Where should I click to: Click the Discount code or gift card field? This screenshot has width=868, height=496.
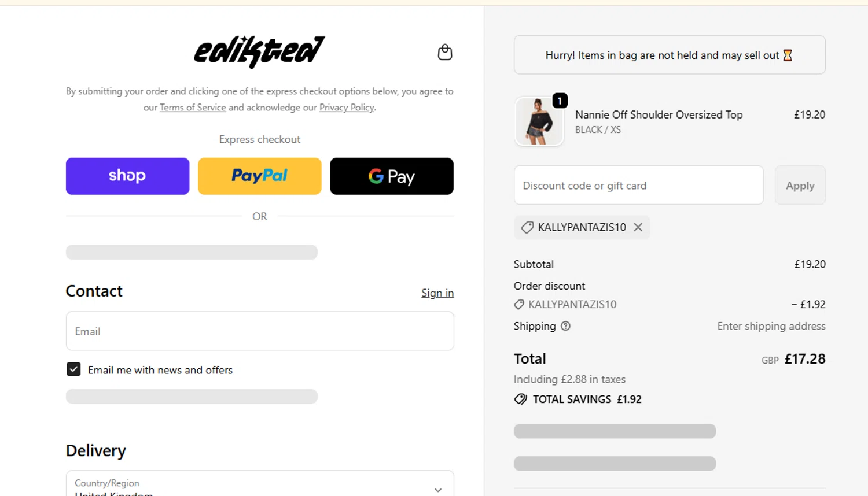(638, 186)
